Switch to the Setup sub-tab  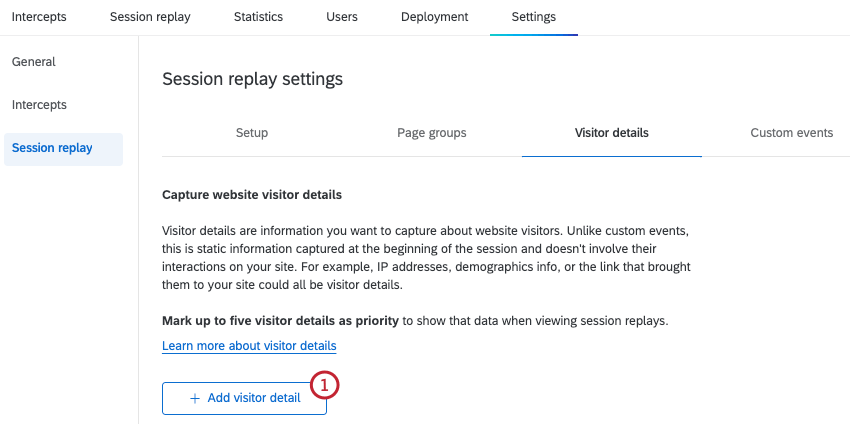tap(252, 133)
